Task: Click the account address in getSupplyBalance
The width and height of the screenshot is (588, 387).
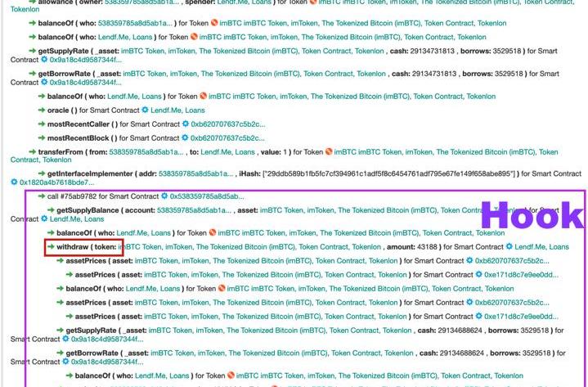Action: tap(194, 210)
